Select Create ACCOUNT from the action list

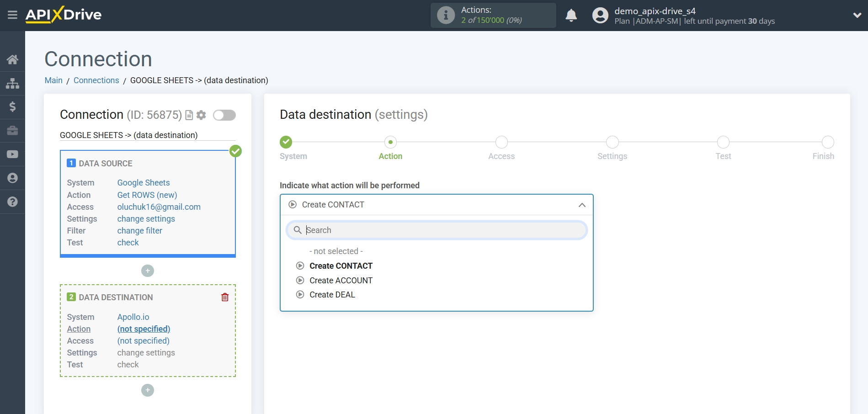tap(341, 280)
